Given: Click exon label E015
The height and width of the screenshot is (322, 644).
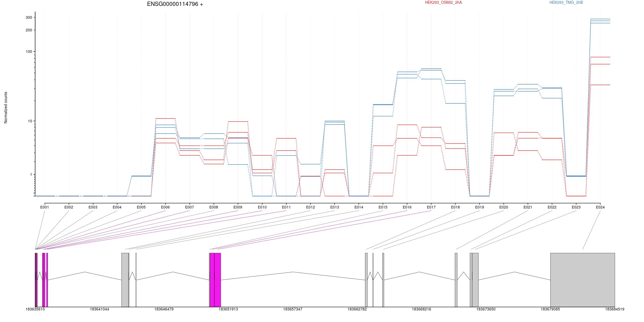Looking at the screenshot, I should pyautogui.click(x=383, y=207).
